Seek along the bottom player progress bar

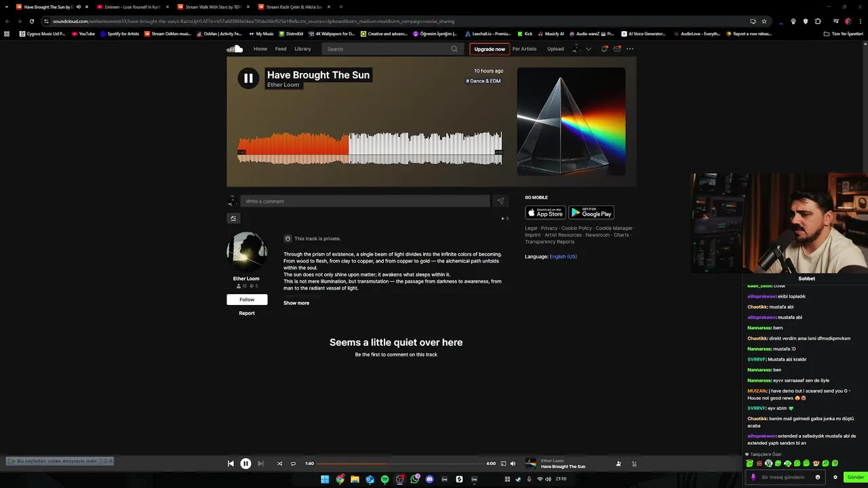(400, 464)
